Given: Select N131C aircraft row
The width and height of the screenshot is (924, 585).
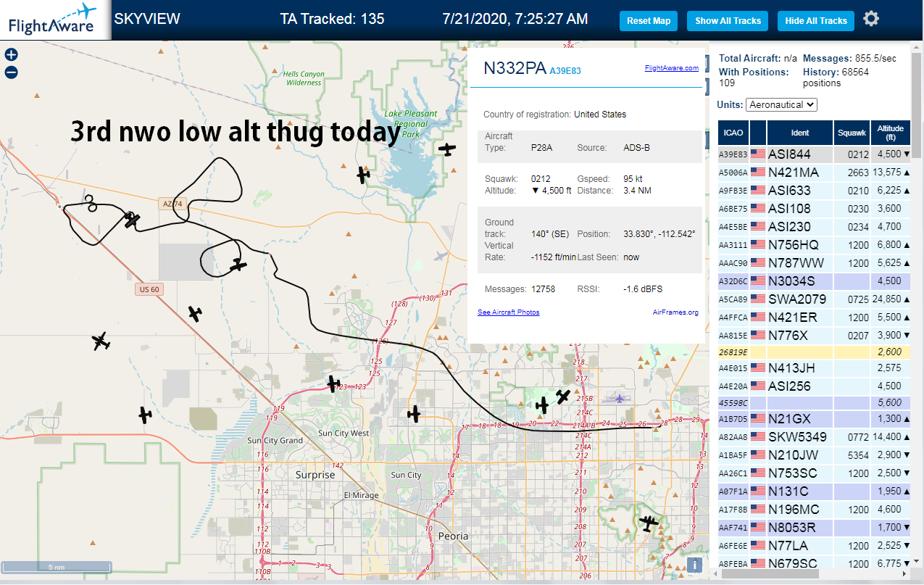Looking at the screenshot, I should pos(814,491).
